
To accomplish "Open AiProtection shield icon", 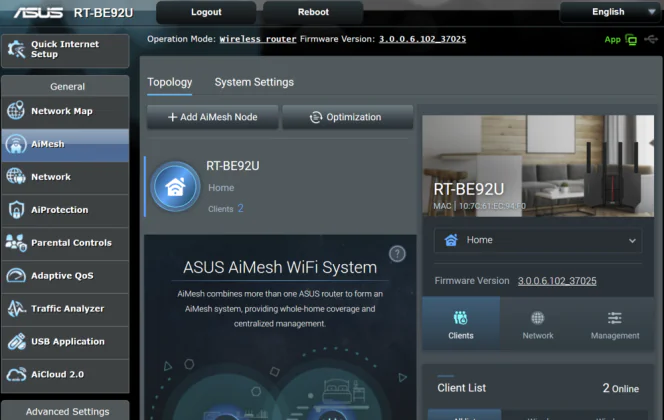I will pos(16,210).
